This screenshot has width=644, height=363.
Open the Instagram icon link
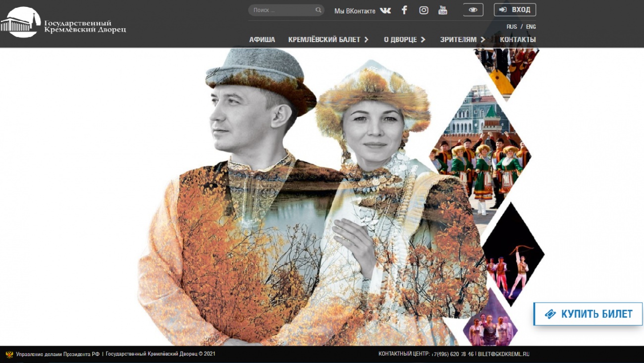(x=424, y=10)
